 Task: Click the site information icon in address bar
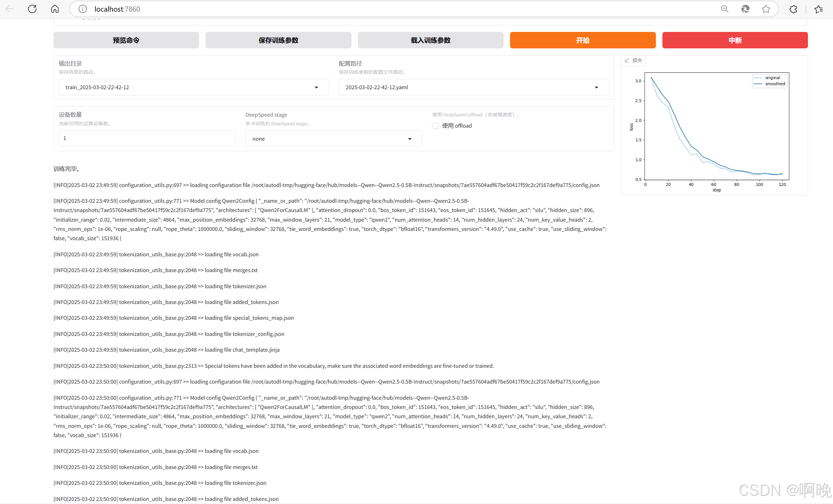click(82, 9)
